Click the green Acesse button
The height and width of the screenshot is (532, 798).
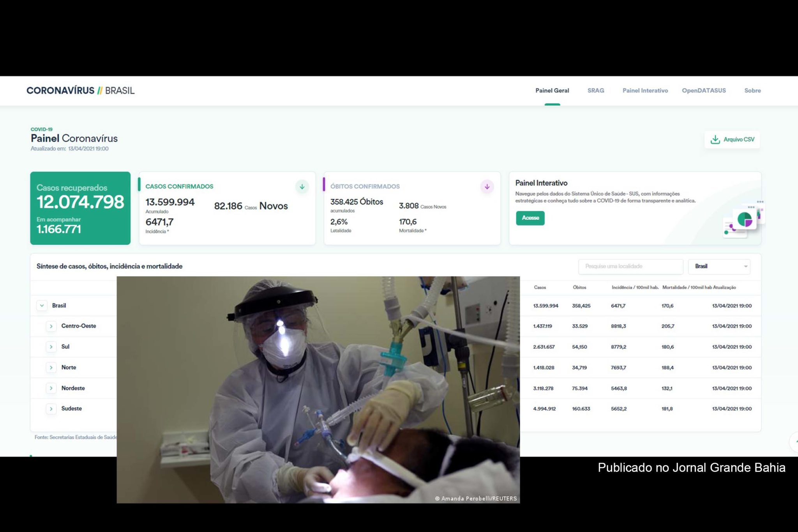click(530, 218)
